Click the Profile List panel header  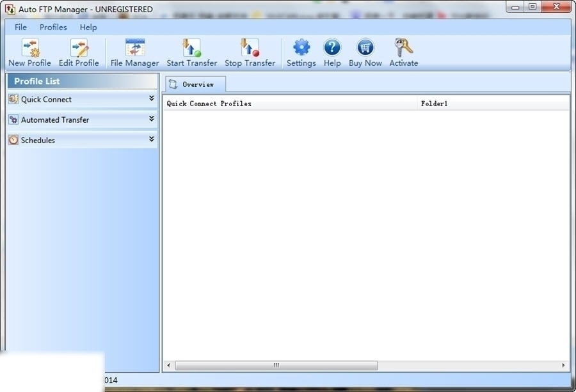tap(83, 81)
